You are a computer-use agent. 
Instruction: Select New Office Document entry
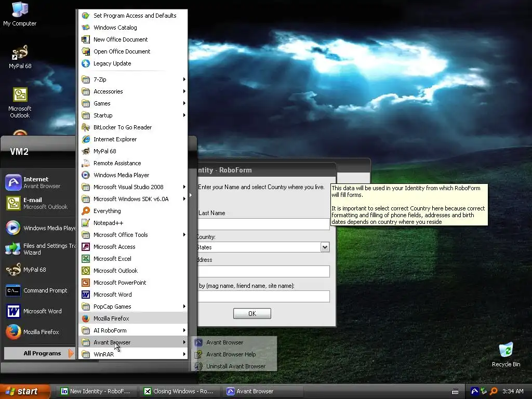[x=133, y=39]
